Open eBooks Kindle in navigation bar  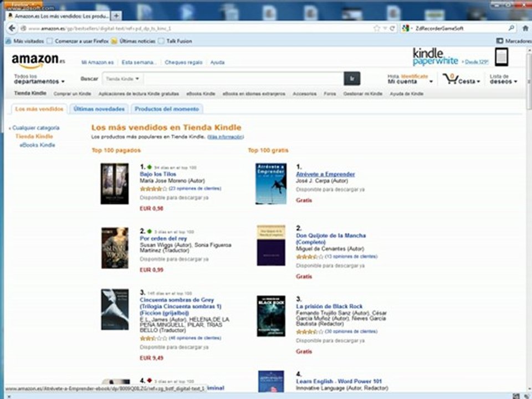(201, 94)
